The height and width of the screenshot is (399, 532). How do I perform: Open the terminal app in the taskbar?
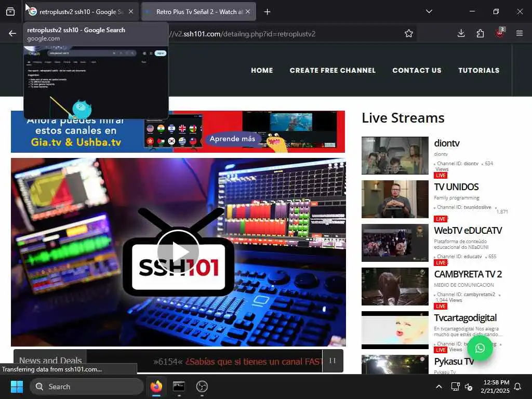pyautogui.click(x=179, y=387)
